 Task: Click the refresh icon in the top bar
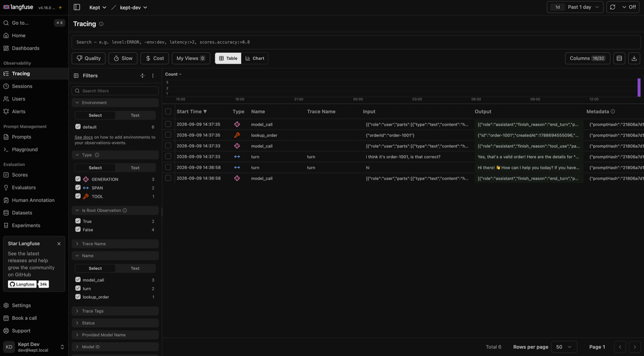tap(612, 7)
